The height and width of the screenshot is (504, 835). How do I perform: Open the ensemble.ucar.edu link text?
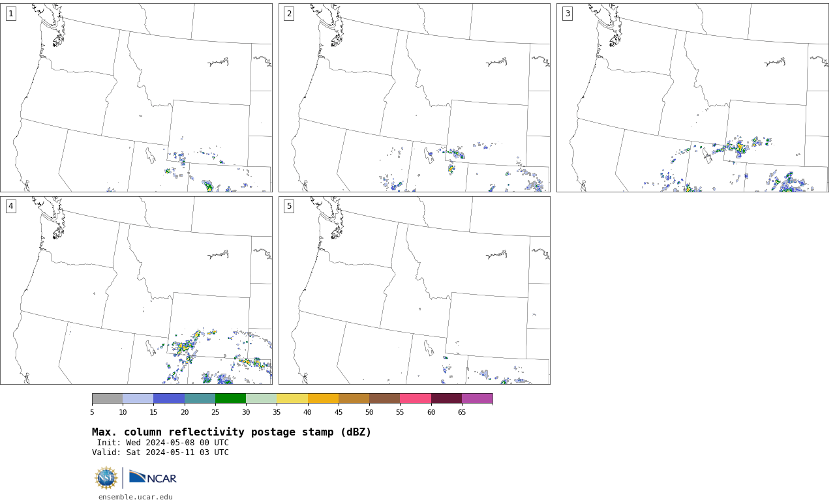136,497
